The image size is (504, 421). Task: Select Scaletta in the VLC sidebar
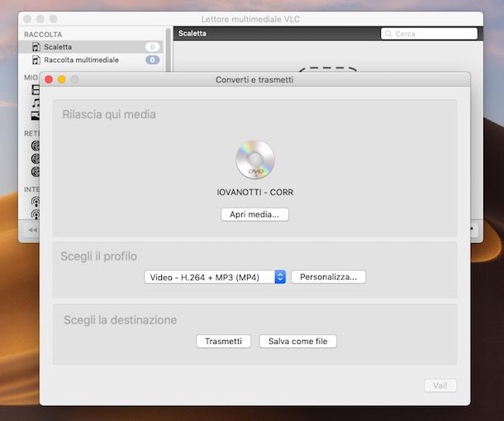point(91,47)
